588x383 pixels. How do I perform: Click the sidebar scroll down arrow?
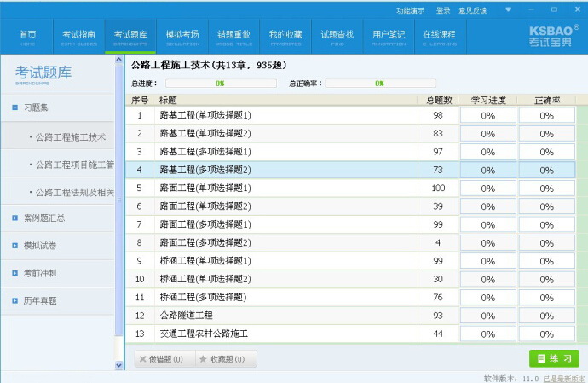(118, 365)
